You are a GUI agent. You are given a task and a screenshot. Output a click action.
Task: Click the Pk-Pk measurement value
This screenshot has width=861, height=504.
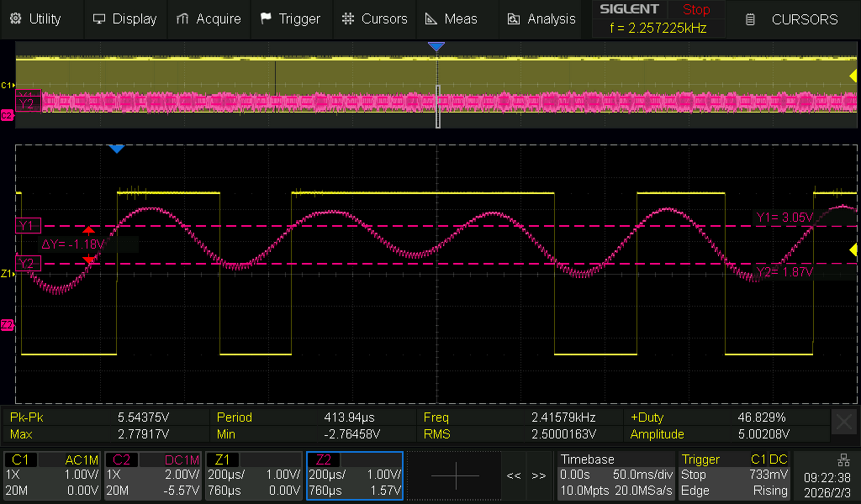click(143, 417)
